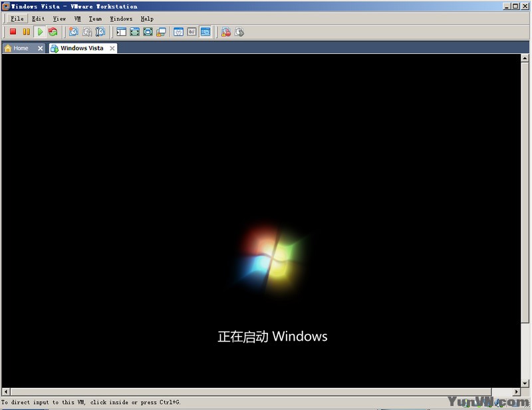Show the appliance view icon
The width and height of the screenshot is (532, 410).
[x=192, y=32]
